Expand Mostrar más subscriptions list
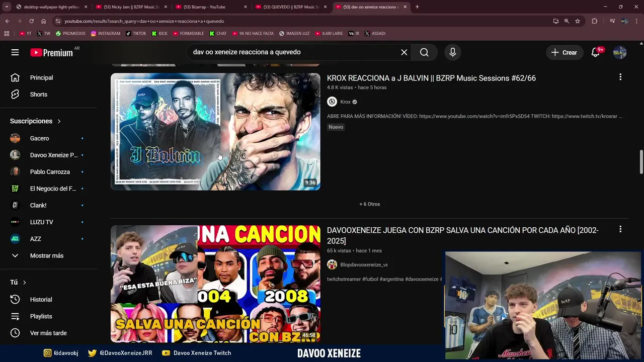Viewport: 644px width, 362px height. click(x=46, y=255)
